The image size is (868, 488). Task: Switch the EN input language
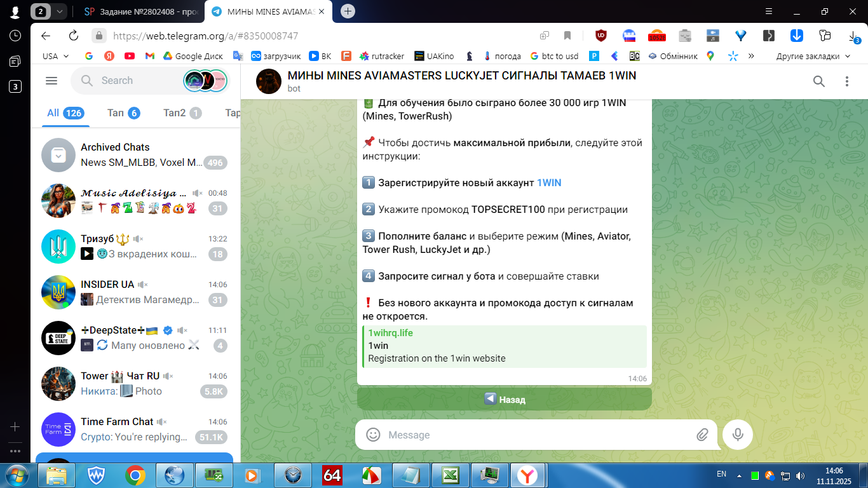[x=721, y=474]
